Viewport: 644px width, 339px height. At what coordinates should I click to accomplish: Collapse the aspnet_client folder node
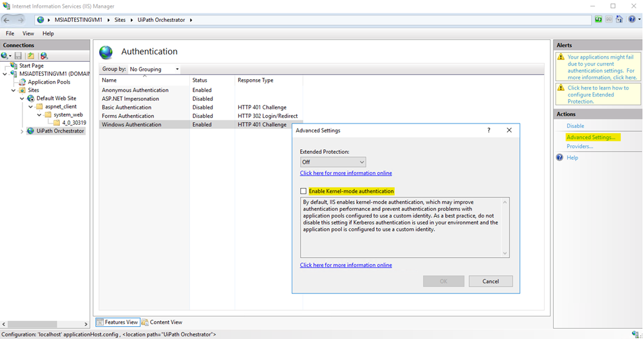click(x=31, y=107)
